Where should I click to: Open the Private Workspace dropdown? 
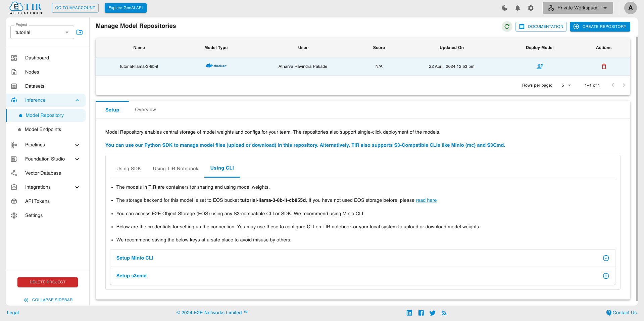578,8
